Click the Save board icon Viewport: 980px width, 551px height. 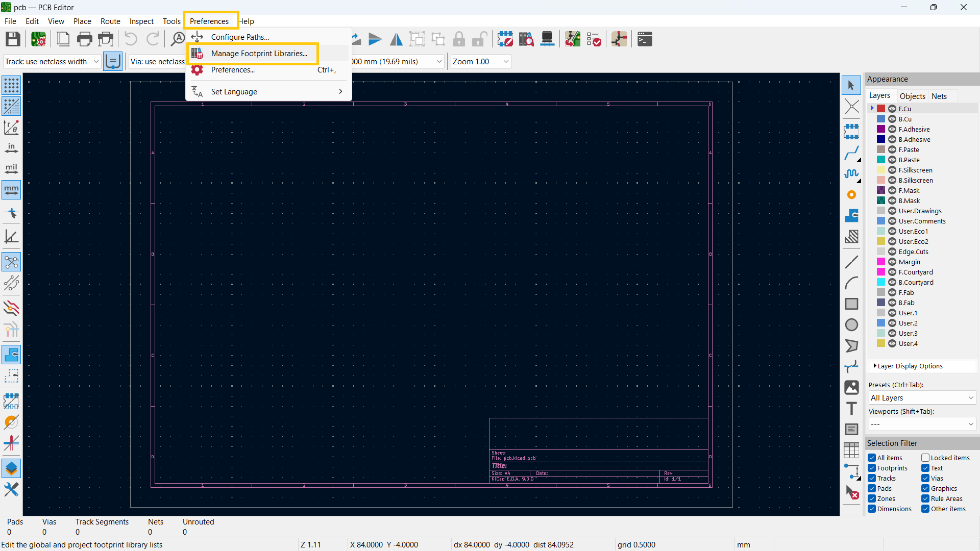point(13,39)
